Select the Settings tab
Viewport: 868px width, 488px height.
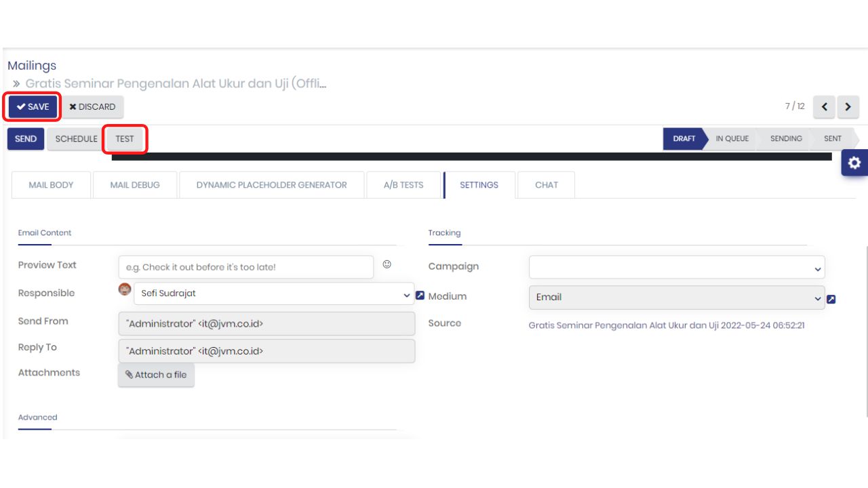coord(479,185)
